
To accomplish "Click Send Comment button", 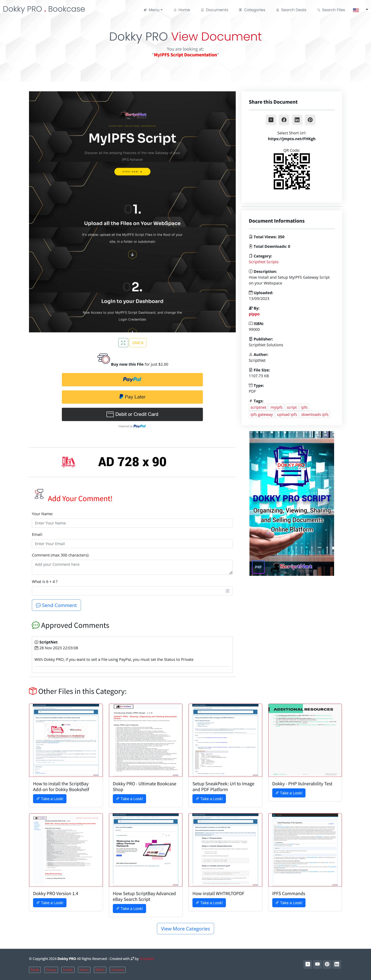I will (56, 605).
